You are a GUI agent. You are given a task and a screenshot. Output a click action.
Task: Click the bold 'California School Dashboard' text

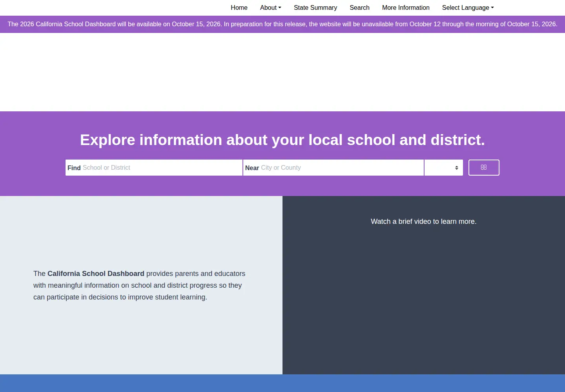coord(96,274)
